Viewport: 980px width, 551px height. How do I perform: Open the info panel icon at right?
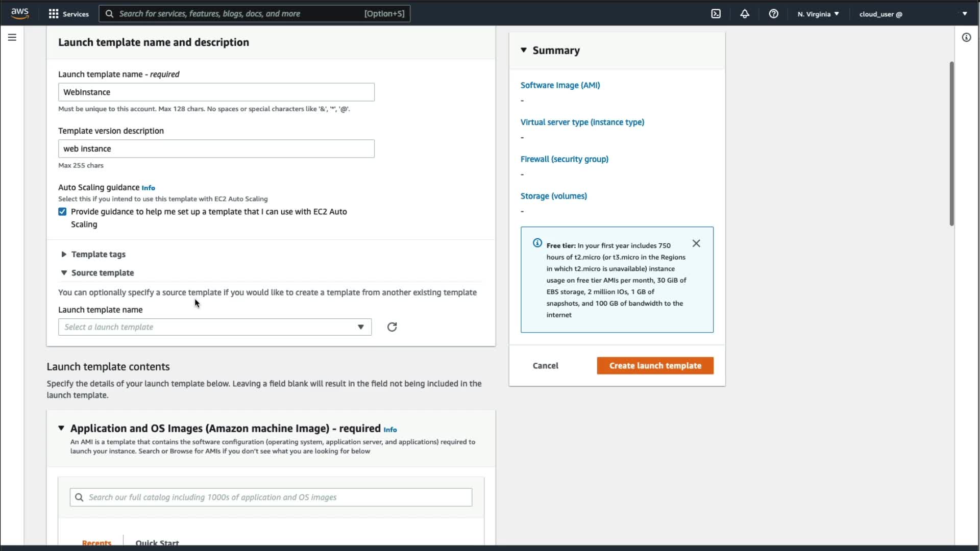coord(966,37)
